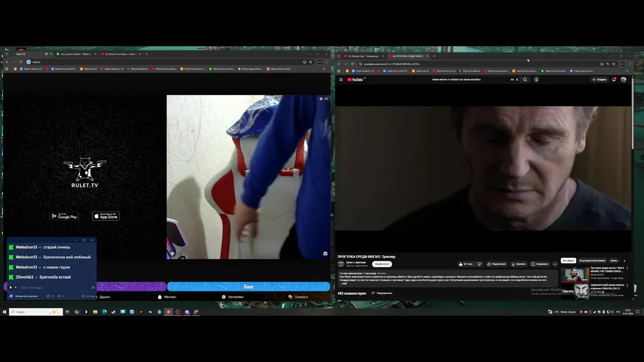
Task: Open the Google Play download badge
Action: tap(64, 216)
